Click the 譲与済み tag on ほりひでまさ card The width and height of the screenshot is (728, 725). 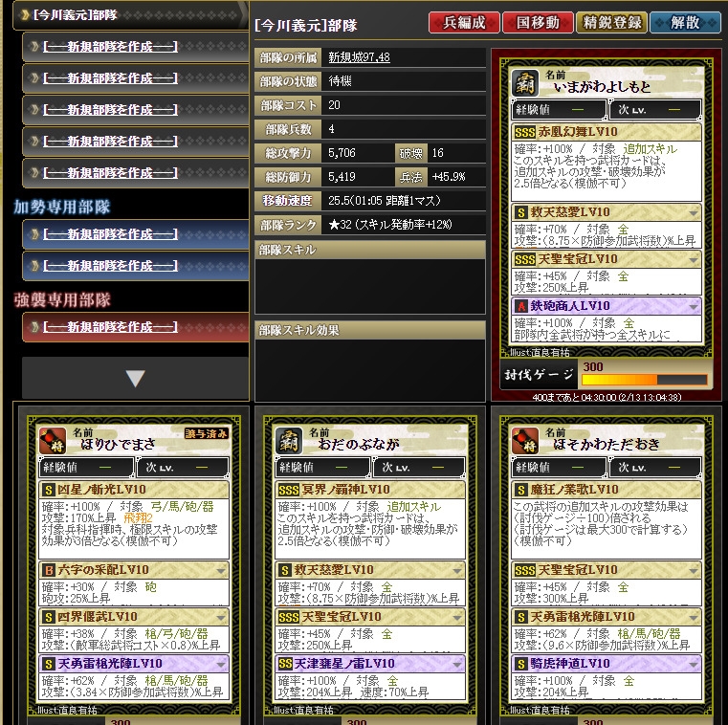point(206,433)
